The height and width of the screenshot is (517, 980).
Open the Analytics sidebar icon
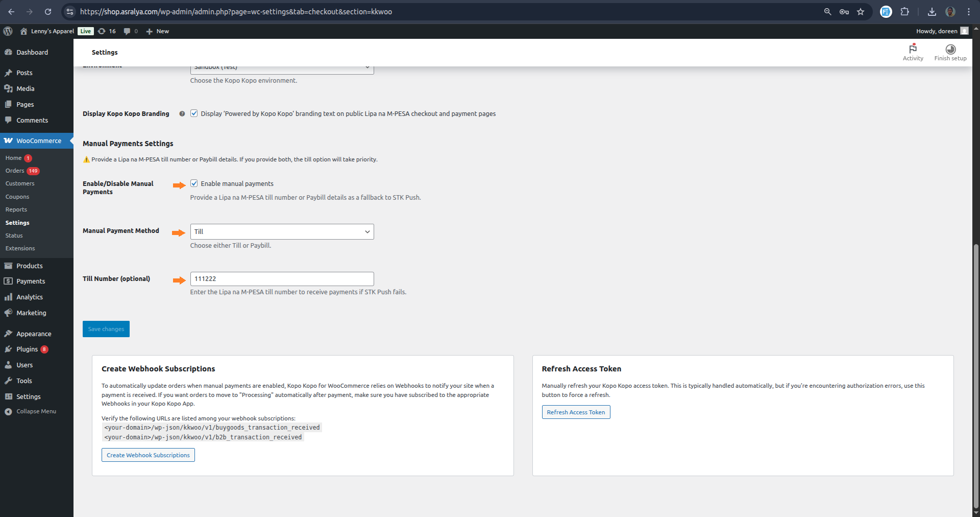tap(9, 297)
